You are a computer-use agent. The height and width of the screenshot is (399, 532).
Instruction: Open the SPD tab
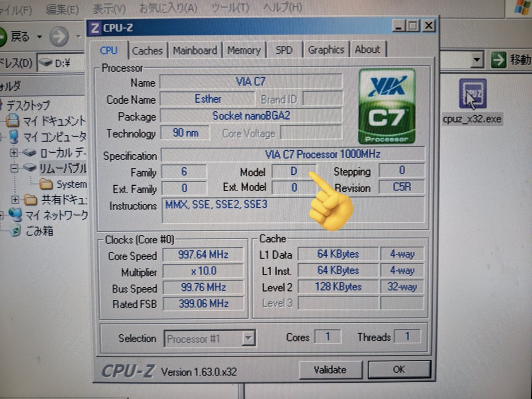click(284, 50)
